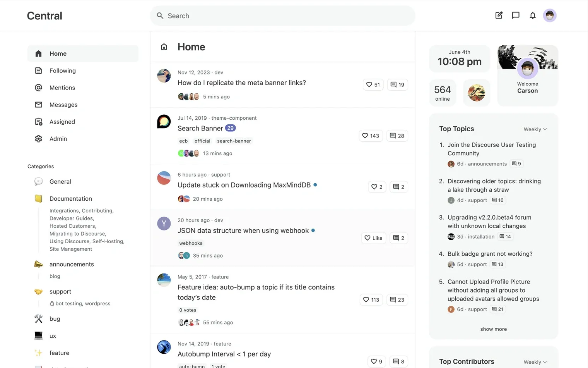Open the compose new topic pencil icon

pos(499,15)
